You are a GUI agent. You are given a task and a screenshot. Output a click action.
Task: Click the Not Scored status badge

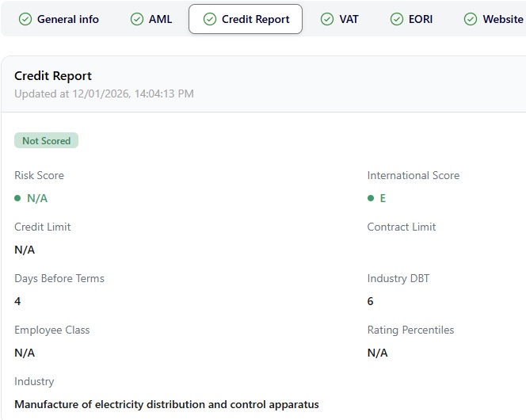coord(46,141)
